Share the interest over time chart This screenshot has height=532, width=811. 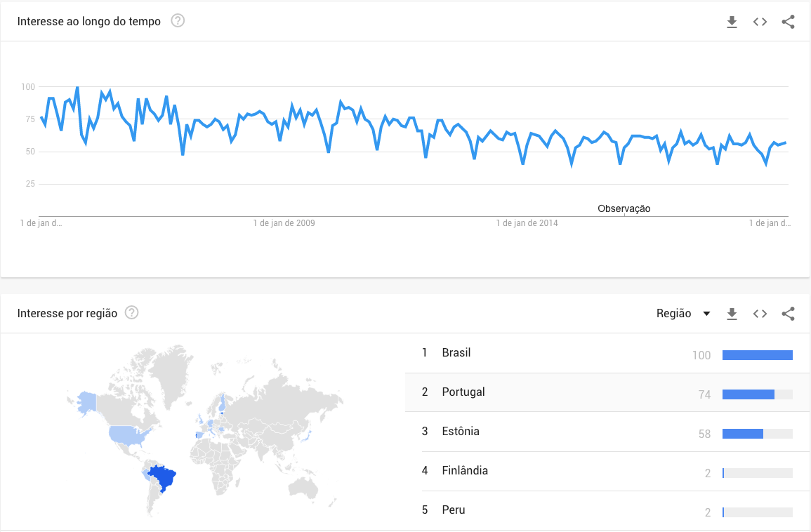788,22
